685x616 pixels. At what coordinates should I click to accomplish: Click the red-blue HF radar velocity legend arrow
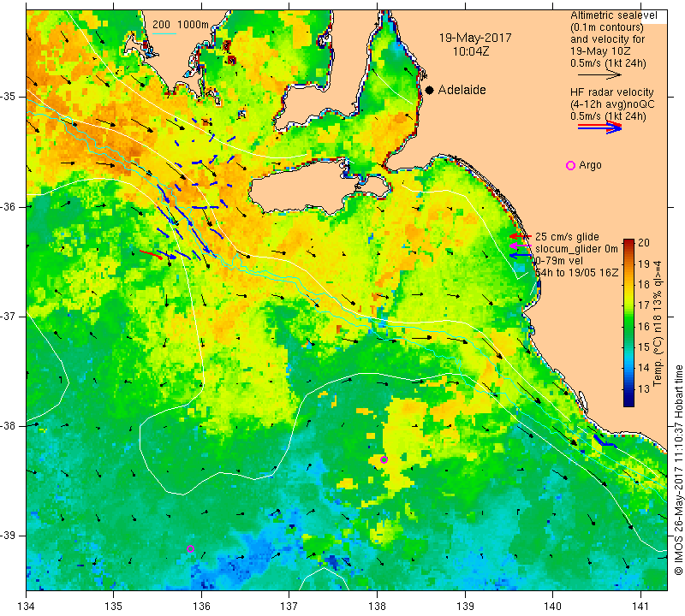click(600, 127)
